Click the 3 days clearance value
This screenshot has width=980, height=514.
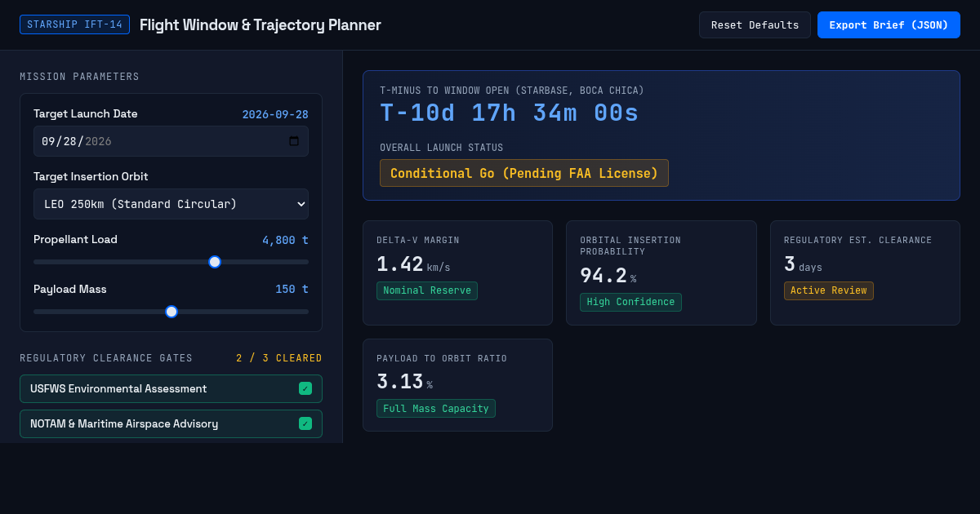point(803,264)
